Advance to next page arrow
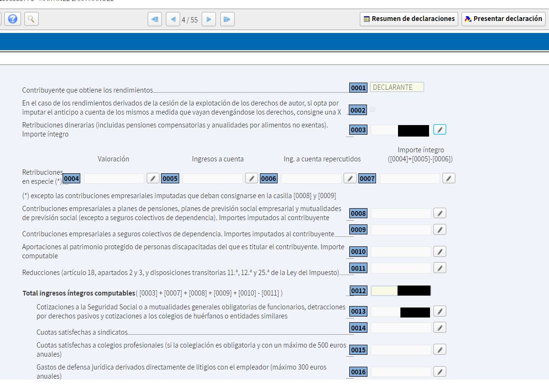 [208, 20]
